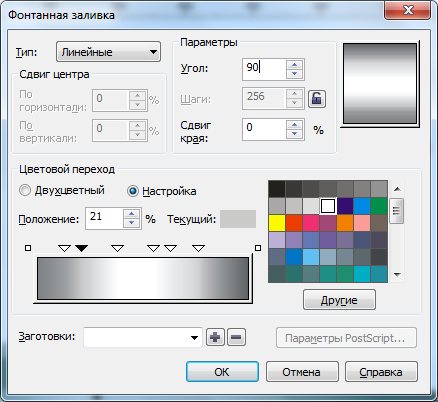Close the Фонтанная заливка dialog
The width and height of the screenshot is (438, 402).
click(408, 10)
